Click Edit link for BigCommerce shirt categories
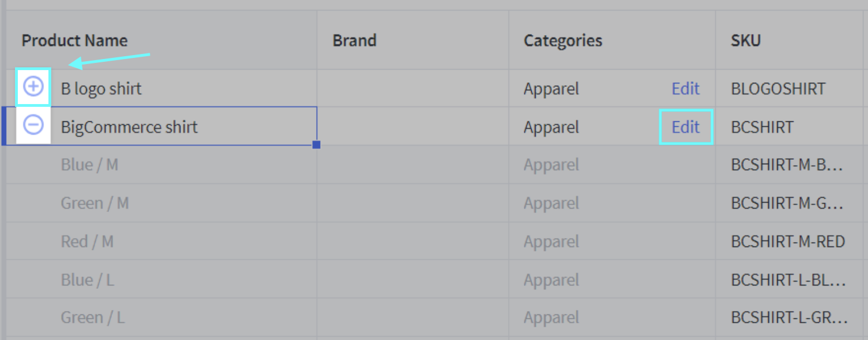 685,127
